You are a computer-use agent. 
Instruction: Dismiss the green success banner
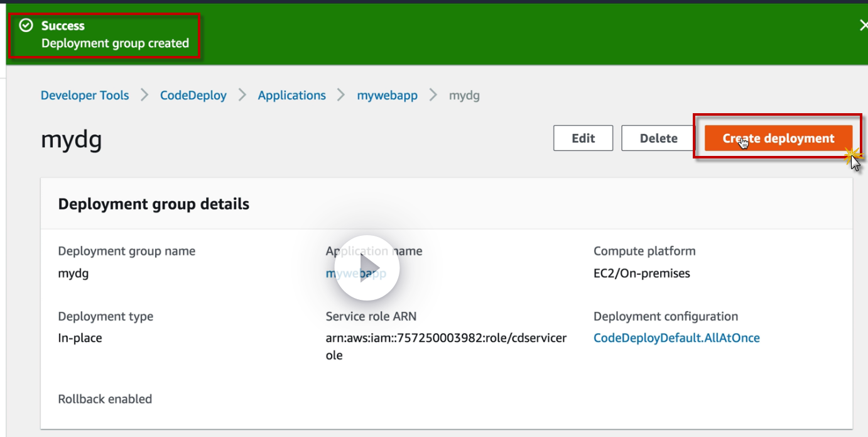point(863,26)
